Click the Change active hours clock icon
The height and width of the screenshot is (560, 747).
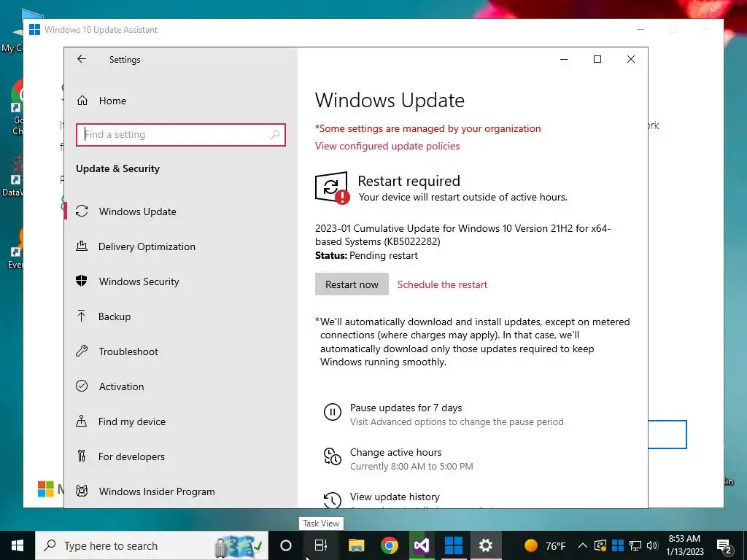[x=333, y=456]
